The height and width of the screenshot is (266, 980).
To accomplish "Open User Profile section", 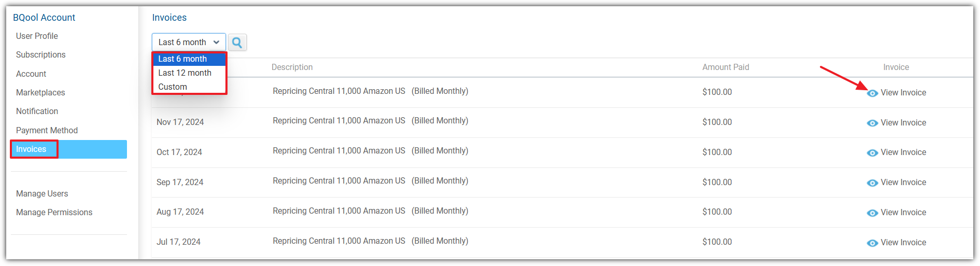I will click(x=37, y=36).
